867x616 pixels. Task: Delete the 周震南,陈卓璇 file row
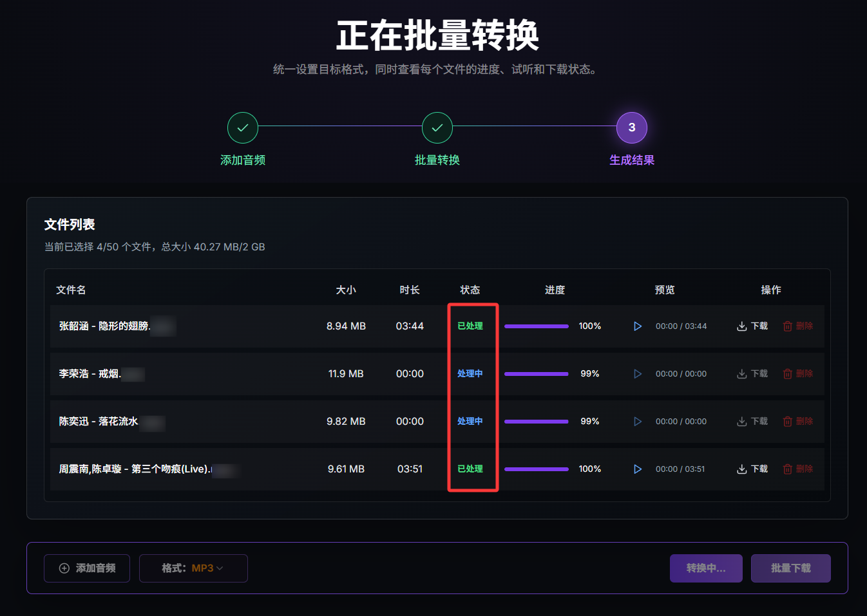(x=797, y=469)
